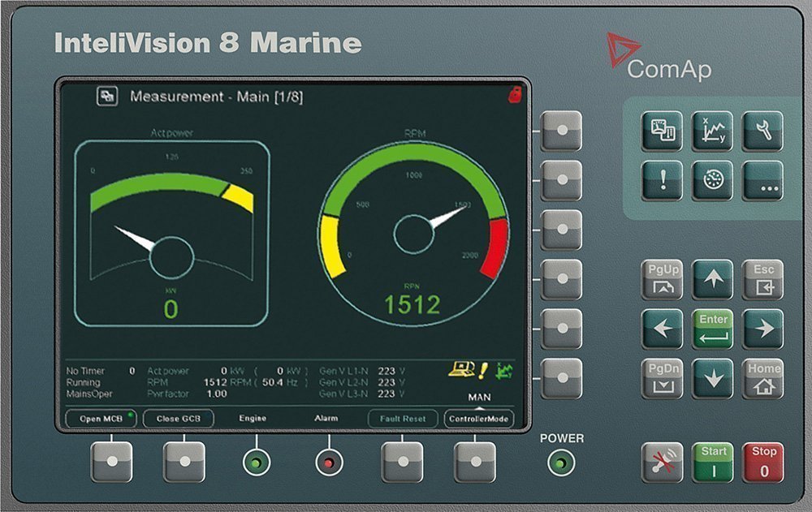This screenshot has height=512, width=812.
Task: Click the horn silence button
Action: click(x=663, y=463)
